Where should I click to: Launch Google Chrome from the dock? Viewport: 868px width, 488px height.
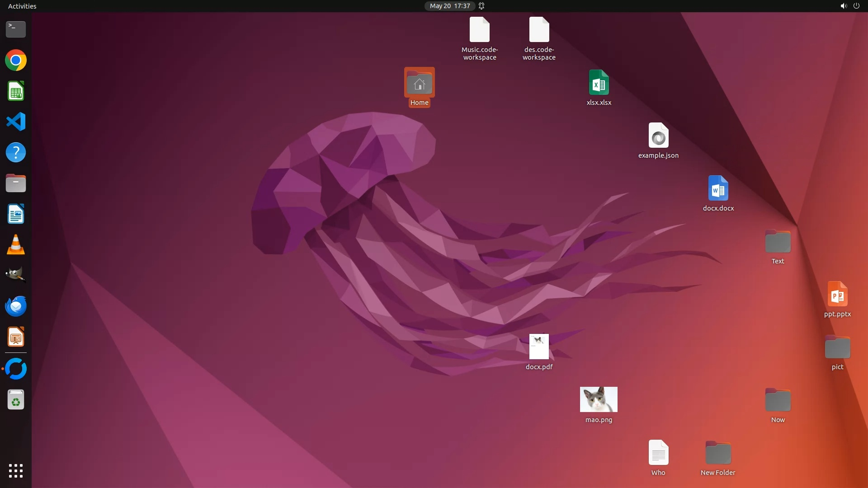(x=16, y=61)
